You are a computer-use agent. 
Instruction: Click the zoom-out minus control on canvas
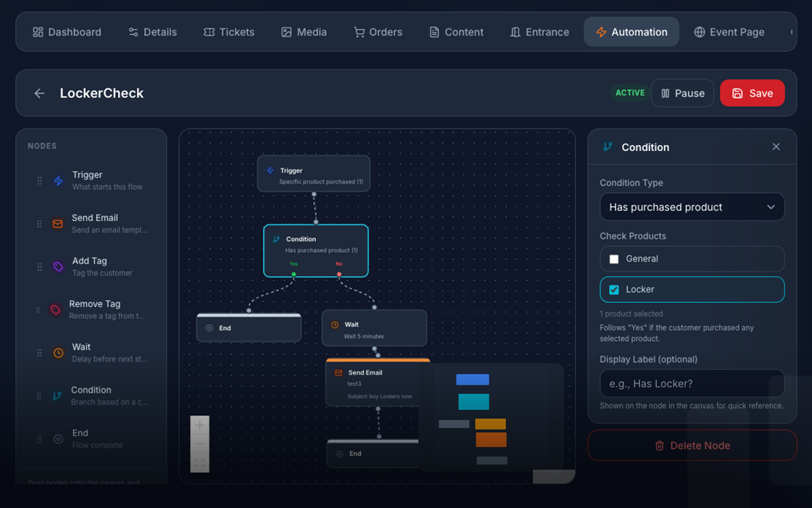(199, 443)
